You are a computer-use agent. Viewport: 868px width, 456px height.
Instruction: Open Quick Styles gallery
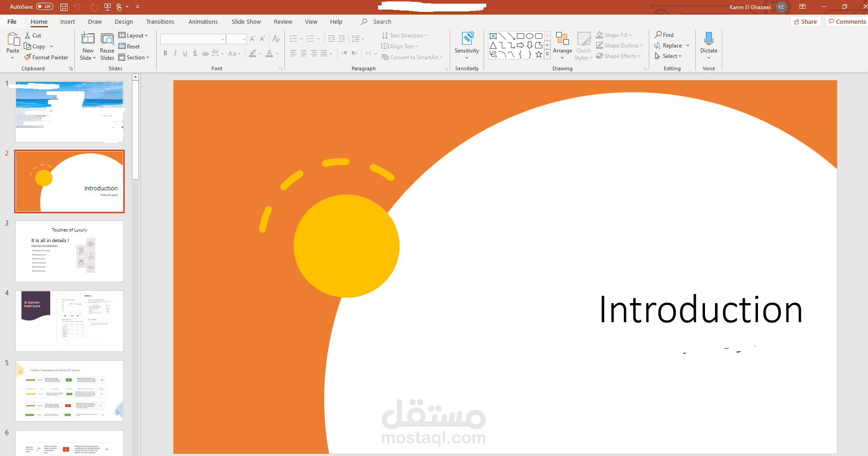point(584,46)
